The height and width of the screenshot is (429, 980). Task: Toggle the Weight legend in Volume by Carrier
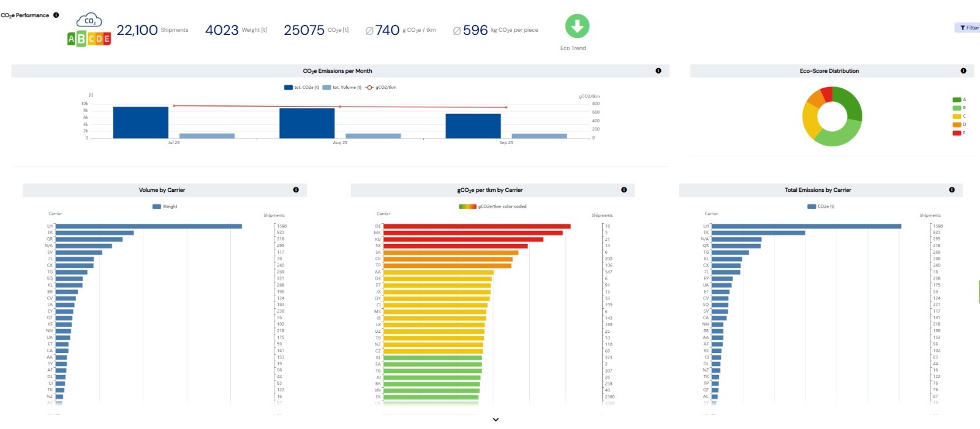coord(165,207)
